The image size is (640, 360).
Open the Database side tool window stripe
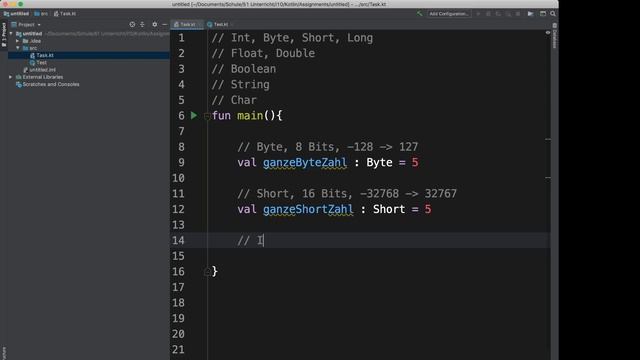click(555, 36)
